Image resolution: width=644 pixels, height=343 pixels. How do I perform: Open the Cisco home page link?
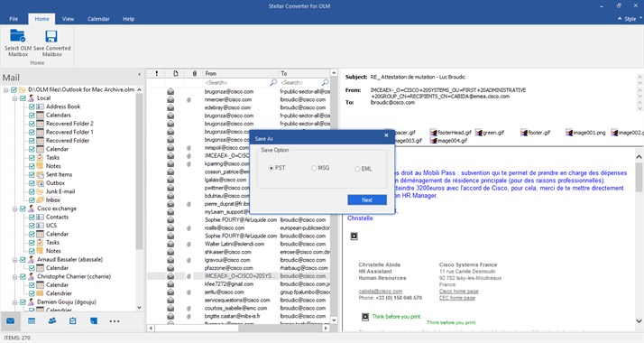click(459, 292)
